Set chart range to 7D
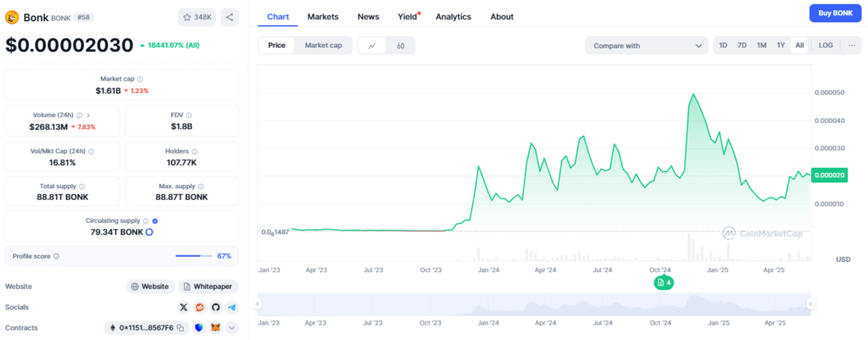The height and width of the screenshot is (340, 868). click(x=742, y=46)
